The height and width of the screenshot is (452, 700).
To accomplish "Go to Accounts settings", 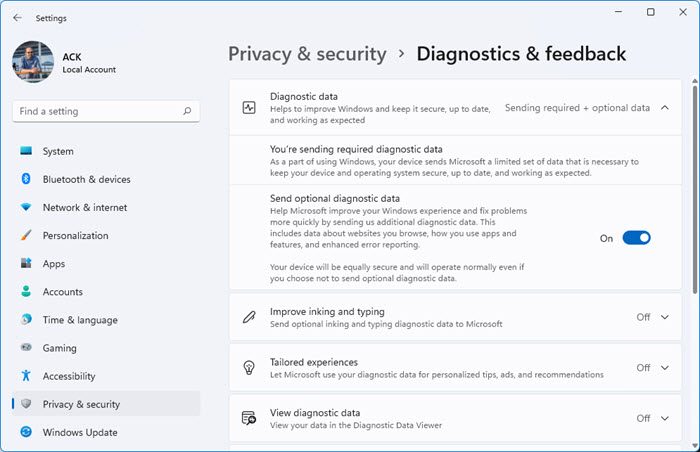I will coord(61,292).
